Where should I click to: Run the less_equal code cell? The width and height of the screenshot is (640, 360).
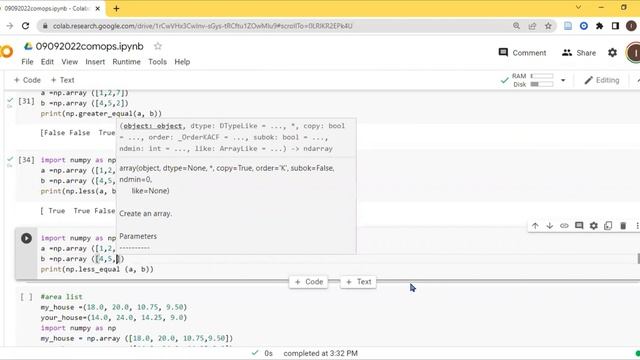click(x=27, y=238)
